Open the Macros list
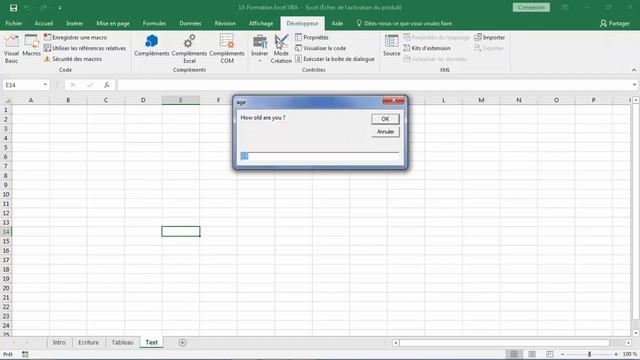This screenshot has width=640, height=360. (31, 46)
